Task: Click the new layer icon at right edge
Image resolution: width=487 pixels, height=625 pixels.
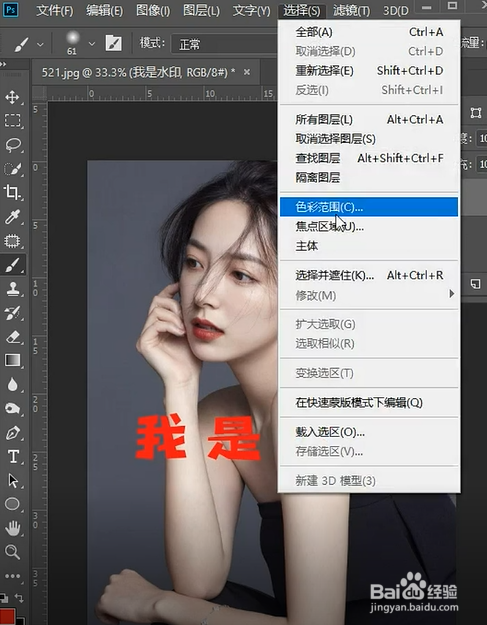Action: click(475, 284)
